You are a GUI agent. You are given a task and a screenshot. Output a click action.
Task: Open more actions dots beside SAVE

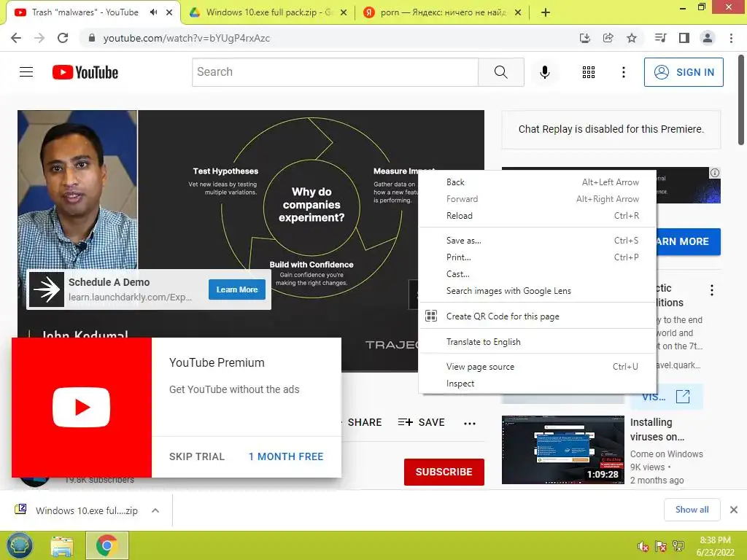pyautogui.click(x=470, y=424)
